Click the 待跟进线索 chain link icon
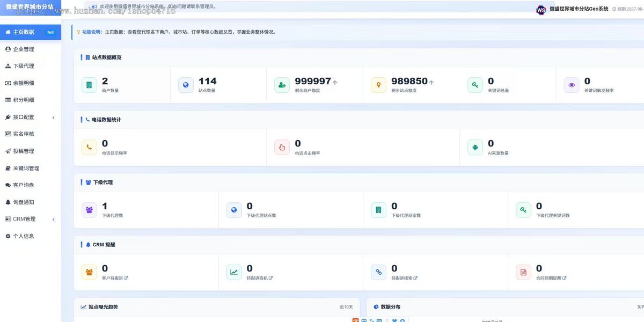 coord(378,272)
